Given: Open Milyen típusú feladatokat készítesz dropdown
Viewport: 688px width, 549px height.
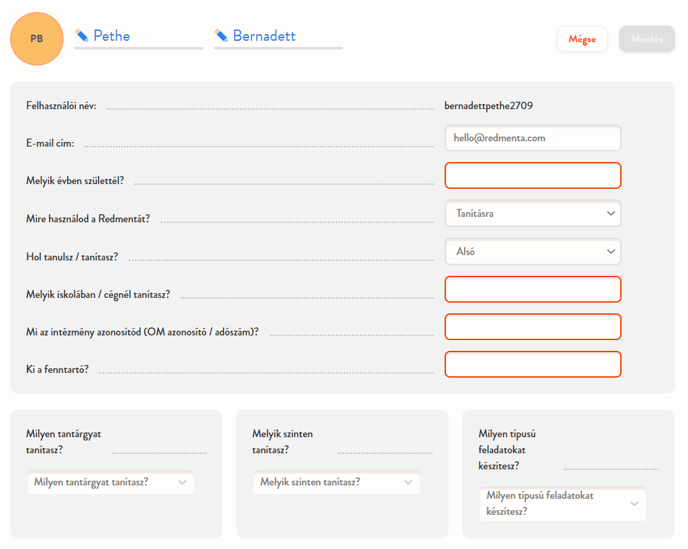Looking at the screenshot, I should coord(561,504).
